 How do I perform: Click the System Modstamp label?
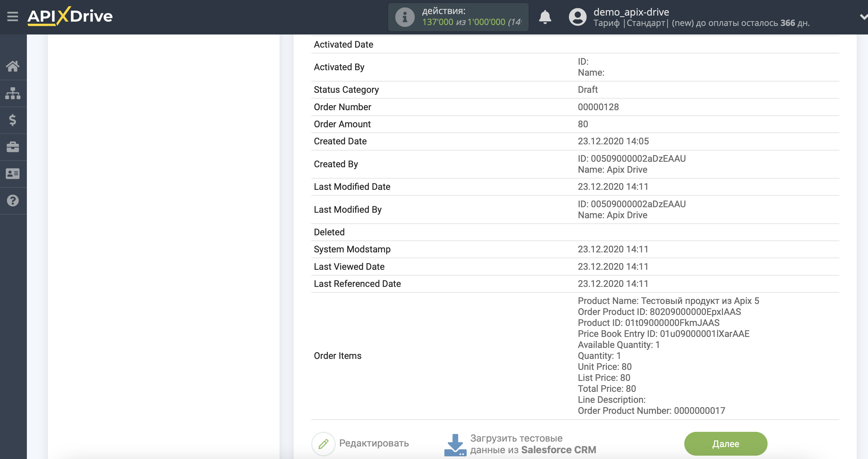[x=352, y=249]
